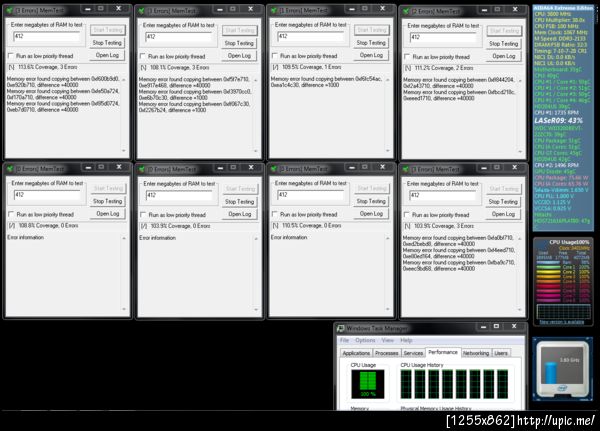Open Log in the 113.6% coverage MemTest window

tap(107, 55)
